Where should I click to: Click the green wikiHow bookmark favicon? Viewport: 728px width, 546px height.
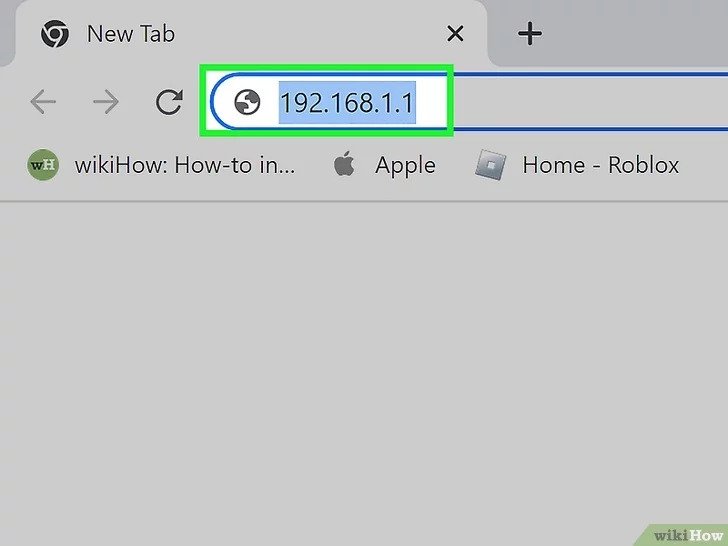point(42,165)
